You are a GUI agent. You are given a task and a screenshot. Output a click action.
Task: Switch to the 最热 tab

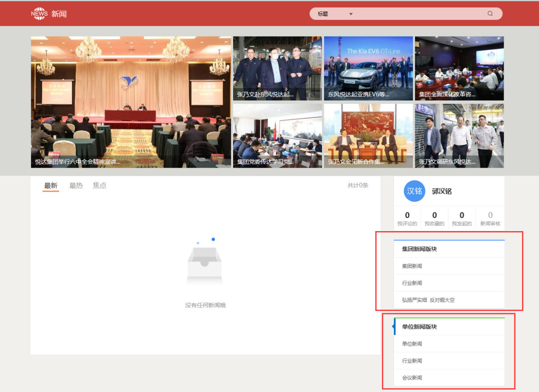point(76,186)
